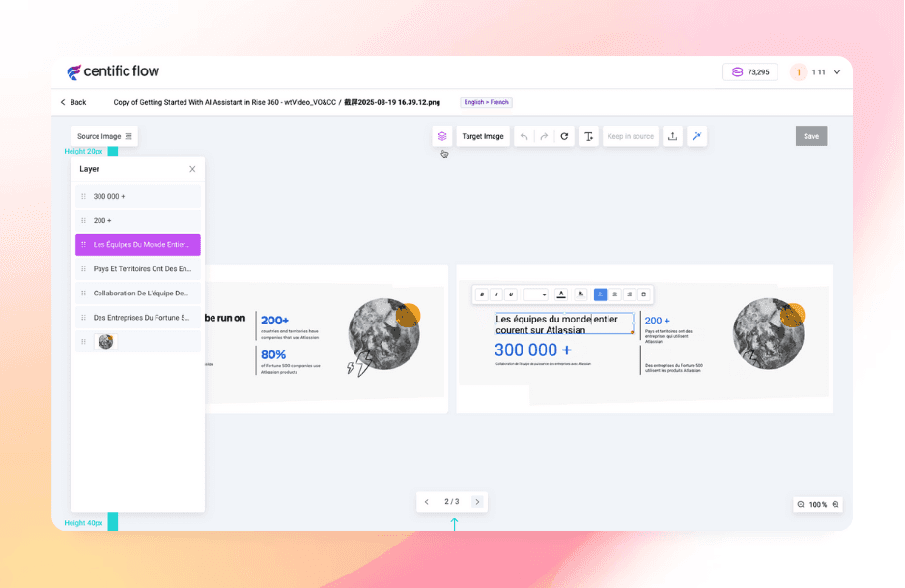This screenshot has height=588, width=905.
Task: Select the '300 000 +' text in target image
Action: [x=533, y=350]
